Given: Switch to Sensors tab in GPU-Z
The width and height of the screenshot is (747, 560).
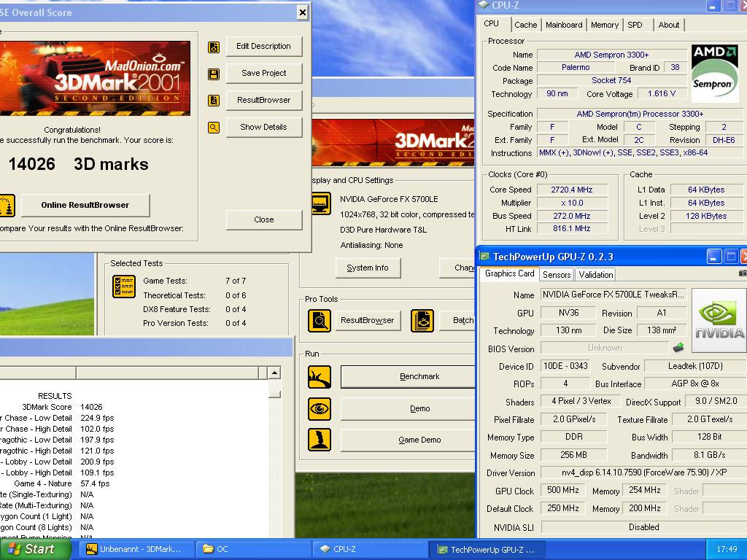Looking at the screenshot, I should [x=557, y=274].
